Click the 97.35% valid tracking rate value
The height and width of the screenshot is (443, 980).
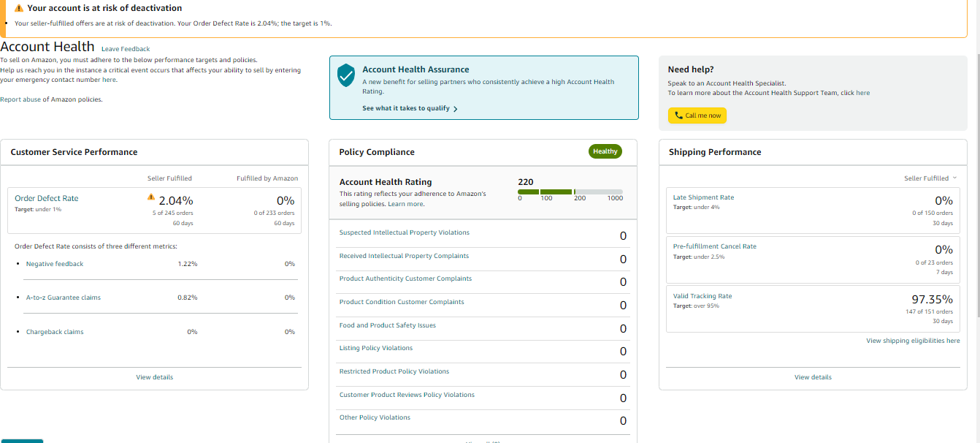(x=933, y=299)
